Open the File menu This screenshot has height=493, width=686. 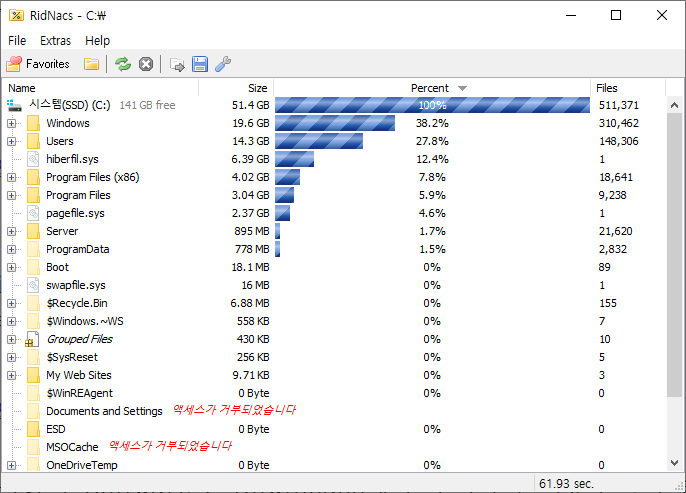17,41
